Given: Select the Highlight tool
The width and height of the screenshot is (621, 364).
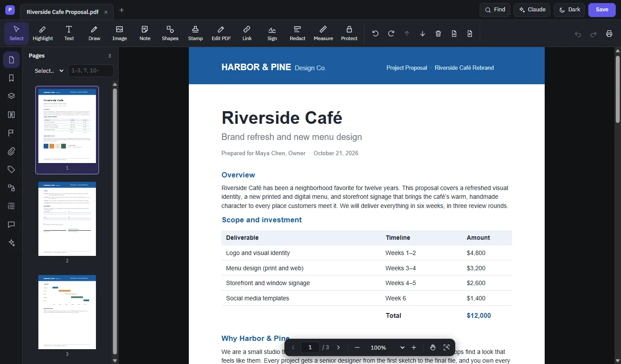Looking at the screenshot, I should click(43, 34).
